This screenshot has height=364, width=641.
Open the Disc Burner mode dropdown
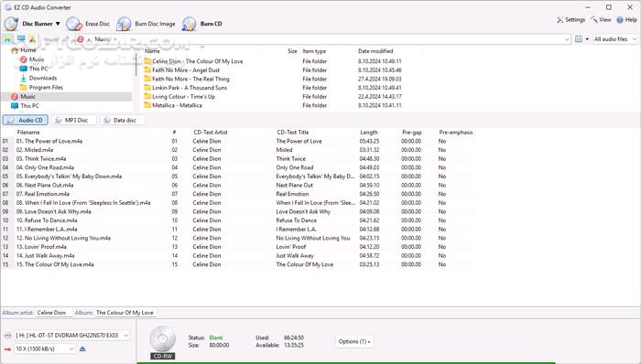click(32, 24)
